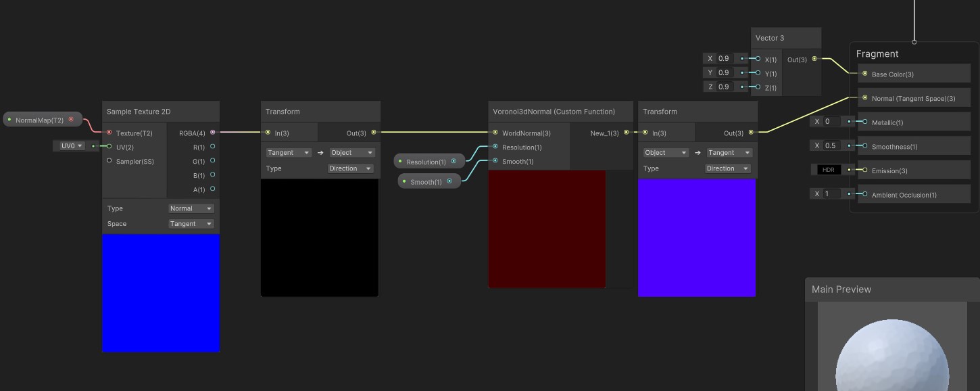Select the Texture(T2) input port on Sample Texture 2D

(109, 133)
